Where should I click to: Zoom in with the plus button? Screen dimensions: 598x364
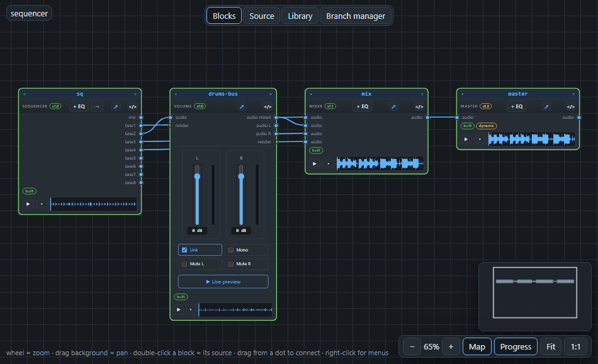pyautogui.click(x=451, y=346)
